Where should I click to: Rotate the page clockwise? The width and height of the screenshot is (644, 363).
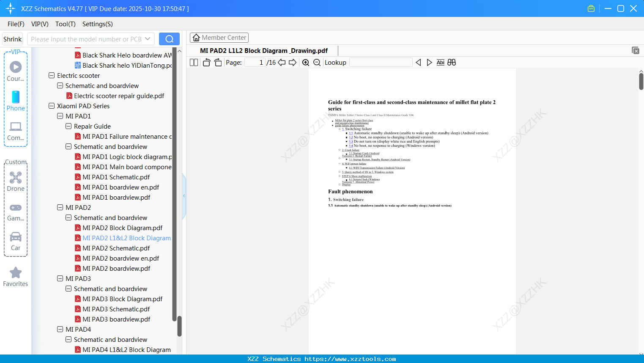[218, 63]
